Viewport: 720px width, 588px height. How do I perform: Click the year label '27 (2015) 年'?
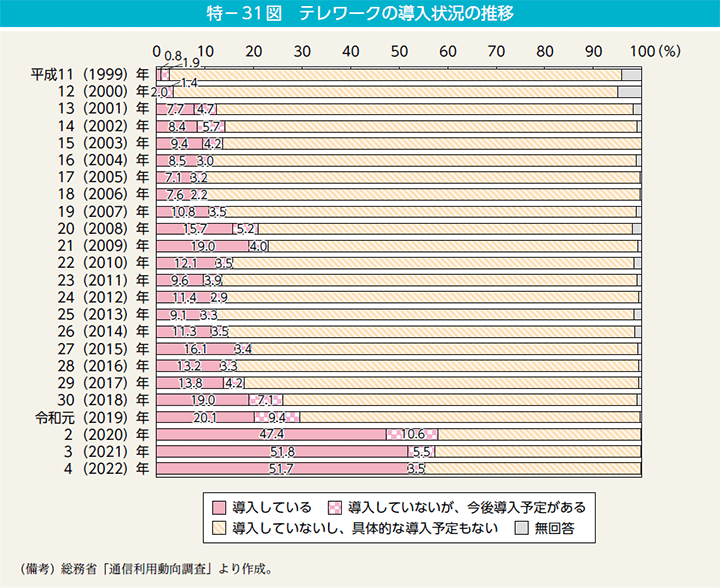pos(103,348)
